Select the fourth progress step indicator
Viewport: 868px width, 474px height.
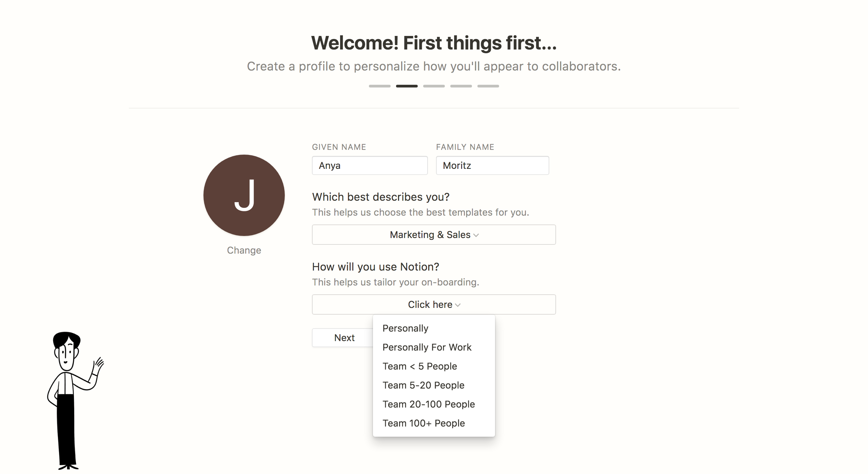pyautogui.click(x=461, y=86)
